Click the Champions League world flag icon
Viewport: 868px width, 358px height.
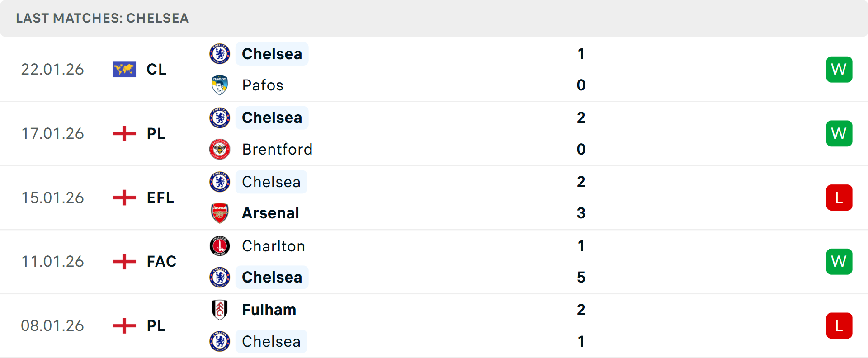[124, 69]
